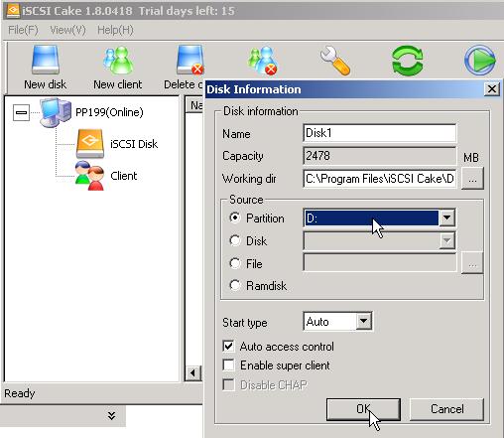Viewport: 504px width, 438px height.
Task: Click the delete client icon with red X
Action: pos(263,61)
